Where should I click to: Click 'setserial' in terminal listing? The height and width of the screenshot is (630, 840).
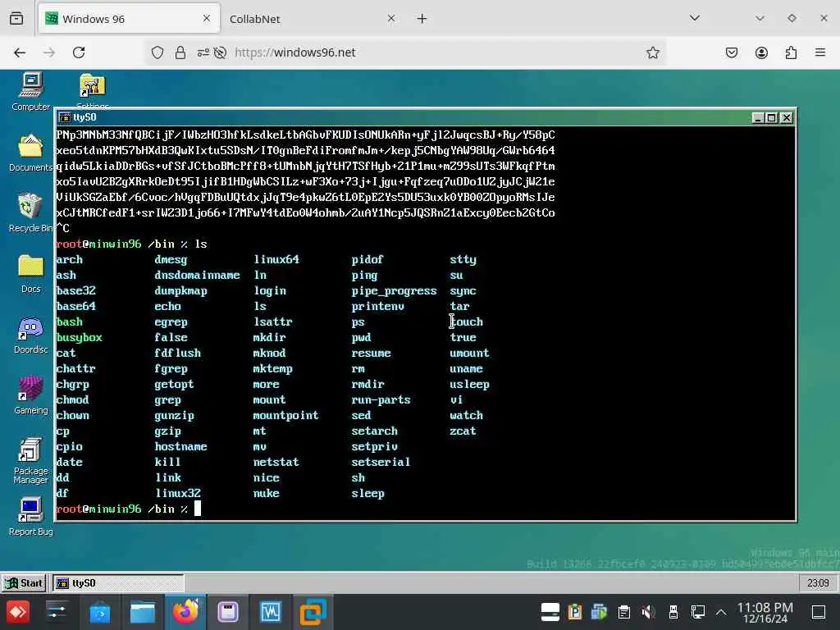point(381,463)
